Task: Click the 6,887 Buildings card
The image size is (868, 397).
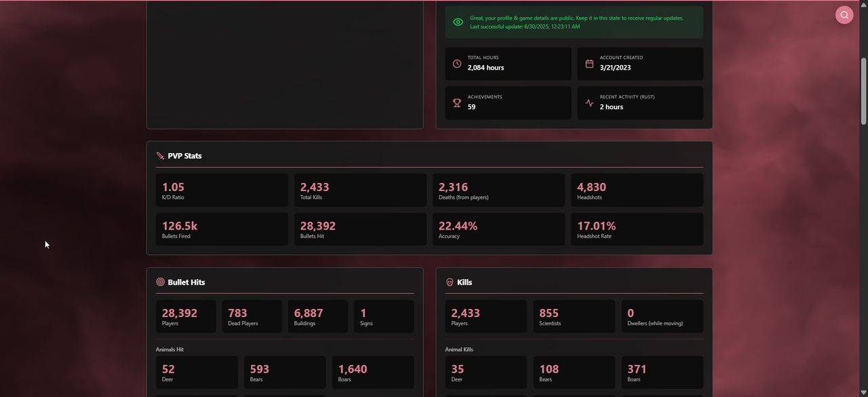Action: pyautogui.click(x=318, y=316)
